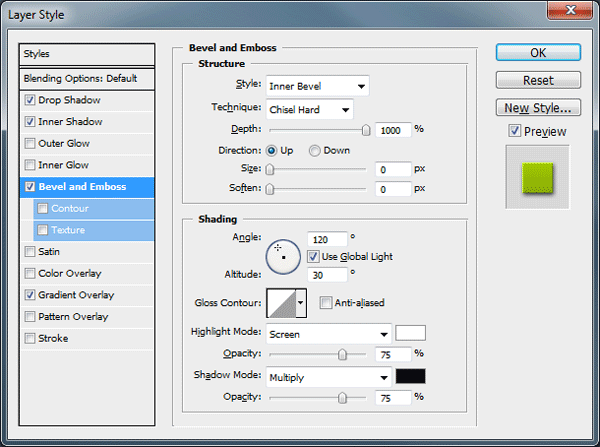Click the Soften pixel value field
Image resolution: width=600 pixels, height=447 pixels.
[x=393, y=189]
